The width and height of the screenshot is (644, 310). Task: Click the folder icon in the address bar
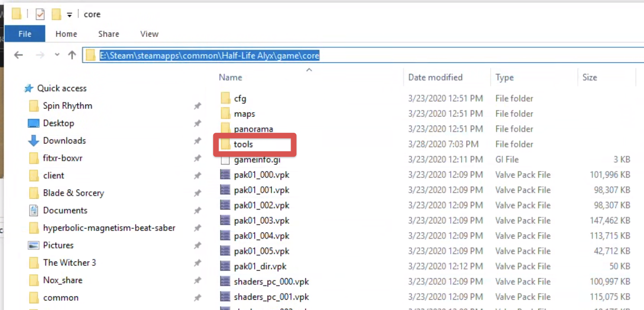[x=91, y=55]
